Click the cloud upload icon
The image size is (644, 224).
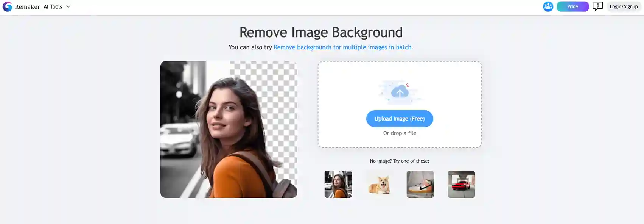[x=400, y=92]
